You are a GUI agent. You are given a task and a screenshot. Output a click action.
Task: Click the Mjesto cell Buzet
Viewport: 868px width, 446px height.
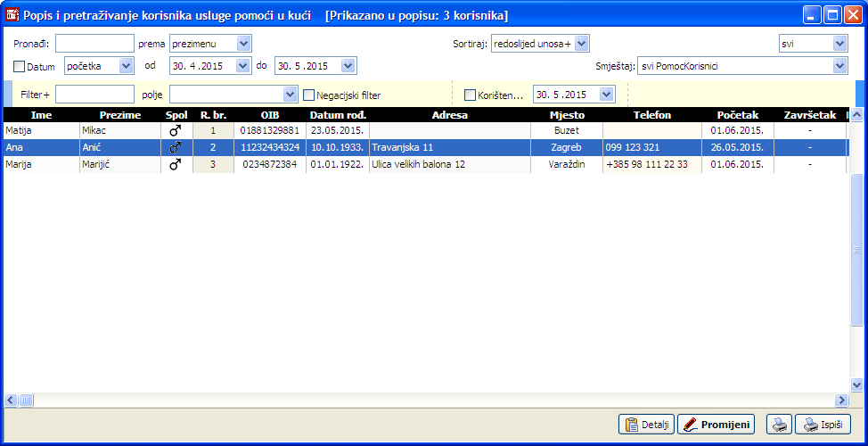[566, 131]
